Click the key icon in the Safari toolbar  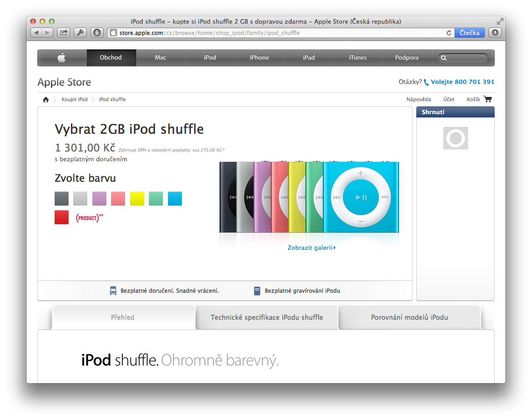[80, 33]
